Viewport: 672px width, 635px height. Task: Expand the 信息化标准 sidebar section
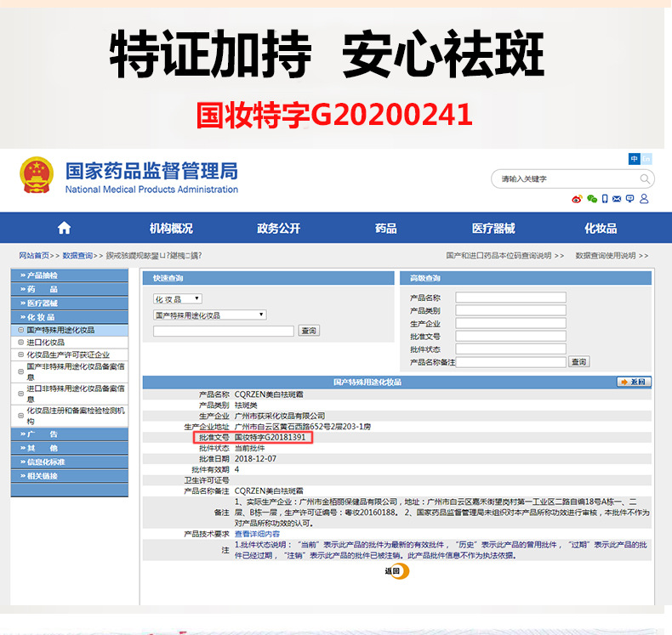pyautogui.click(x=70, y=462)
